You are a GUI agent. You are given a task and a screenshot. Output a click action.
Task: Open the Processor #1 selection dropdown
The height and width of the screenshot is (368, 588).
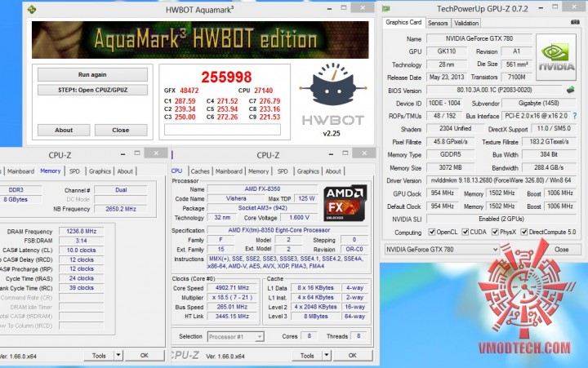(235, 336)
